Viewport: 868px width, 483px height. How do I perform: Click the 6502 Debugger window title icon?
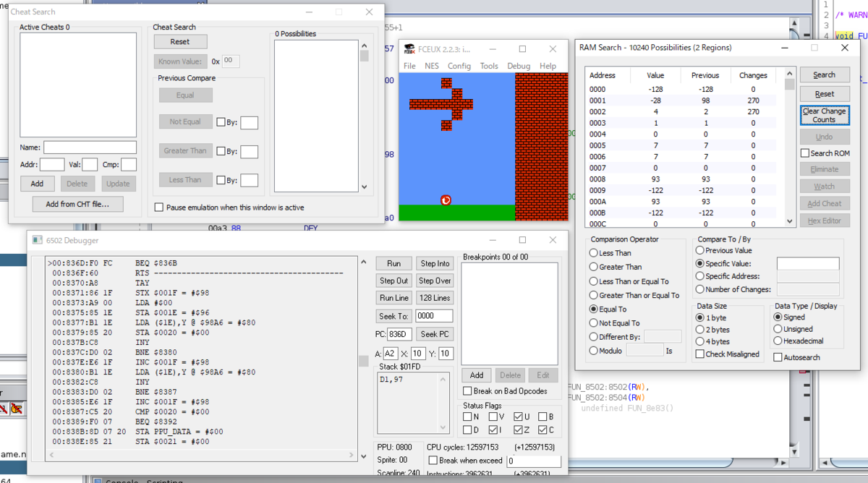coord(38,239)
